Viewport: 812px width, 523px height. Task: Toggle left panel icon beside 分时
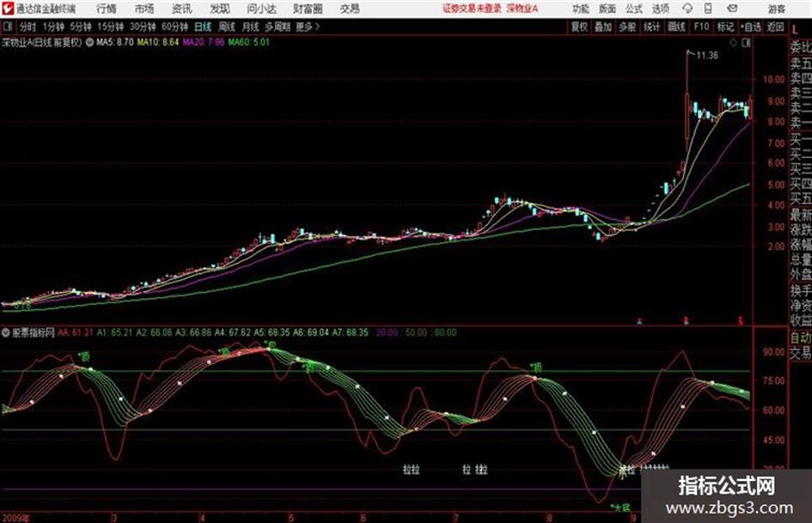7,27
